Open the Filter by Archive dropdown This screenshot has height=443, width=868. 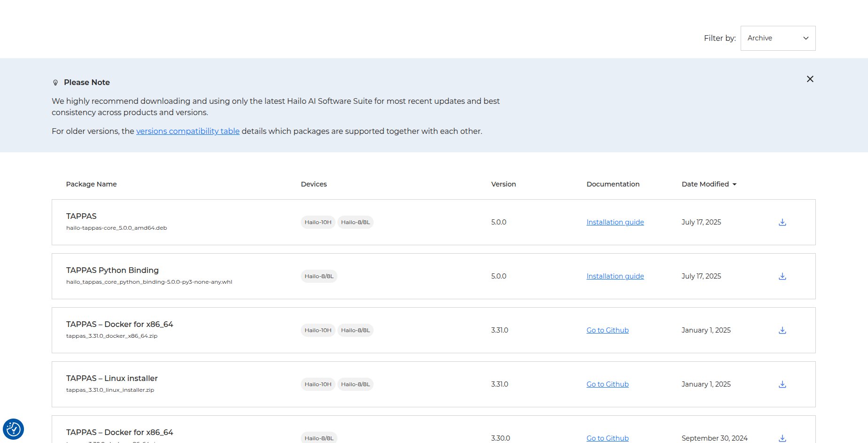pyautogui.click(x=778, y=38)
